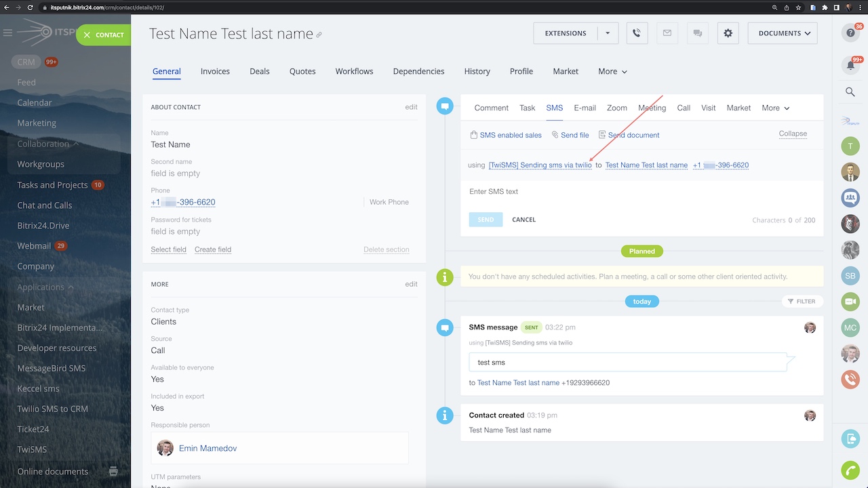Click the MC avatar in the right panel
868x488 pixels.
850,327
